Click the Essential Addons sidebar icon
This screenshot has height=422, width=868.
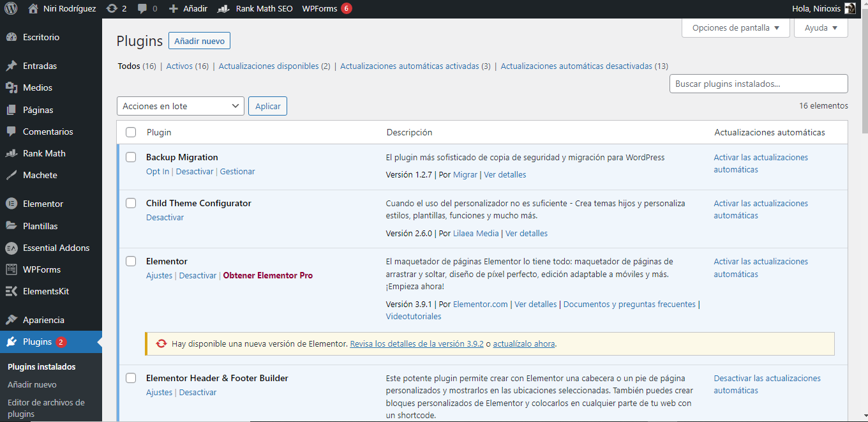point(11,248)
